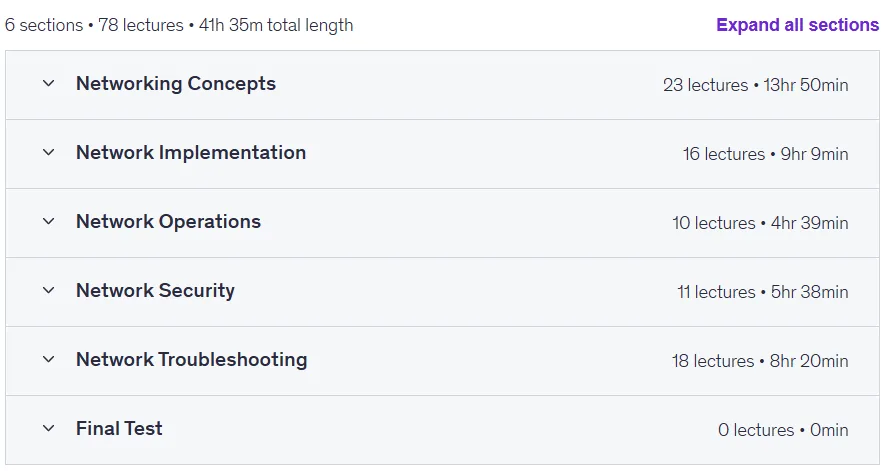This screenshot has width=885, height=471.
Task: Open Network Security section using its chevron
Action: tap(49, 290)
